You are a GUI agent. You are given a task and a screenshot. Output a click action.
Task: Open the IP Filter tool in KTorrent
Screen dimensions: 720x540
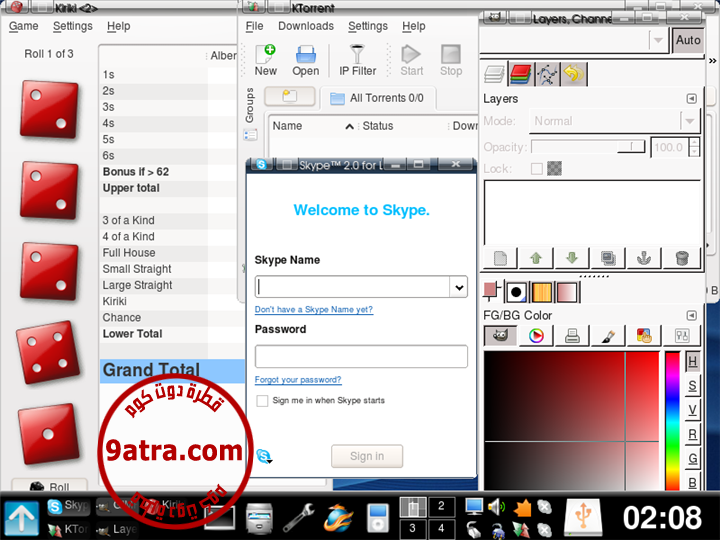click(x=357, y=60)
